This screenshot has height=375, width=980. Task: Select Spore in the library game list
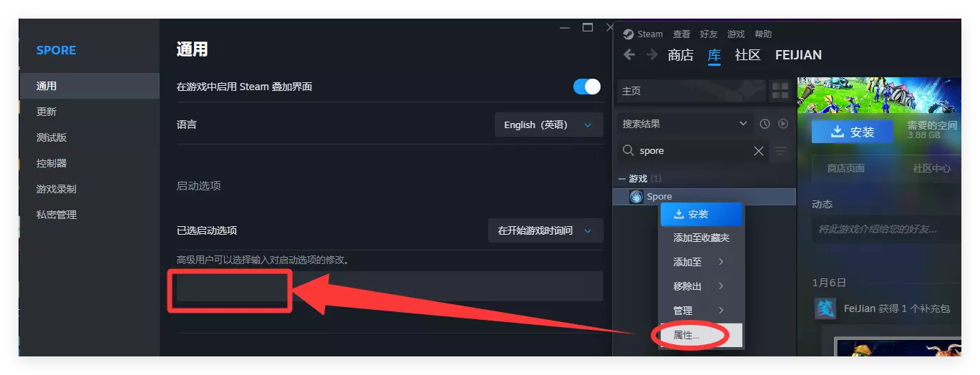click(705, 196)
